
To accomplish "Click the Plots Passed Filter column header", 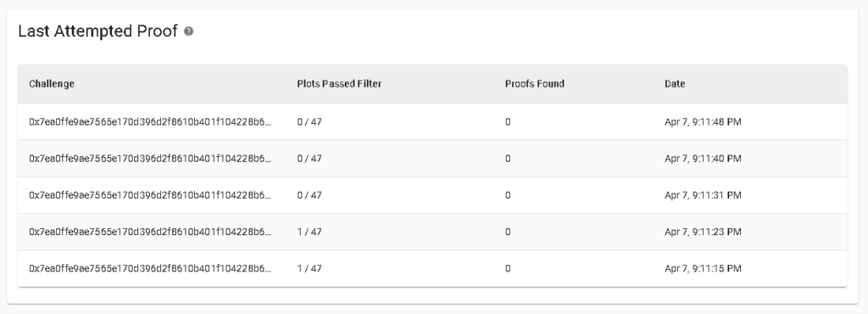I will click(339, 84).
